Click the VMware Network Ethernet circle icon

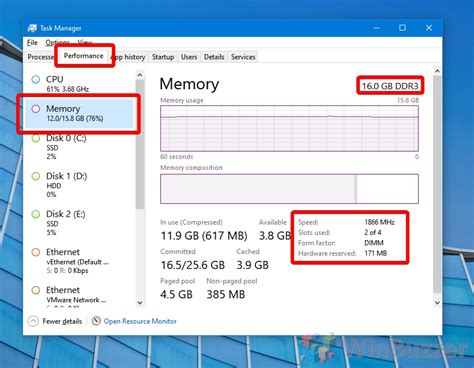coord(36,290)
